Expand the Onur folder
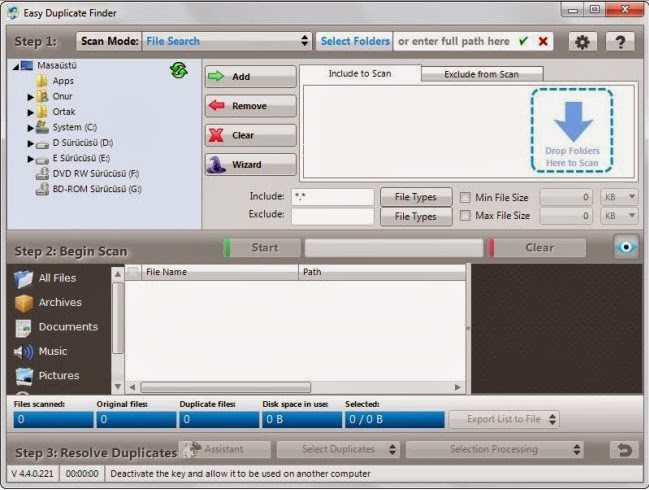Screen dimensions: 649x490 click(30, 97)
